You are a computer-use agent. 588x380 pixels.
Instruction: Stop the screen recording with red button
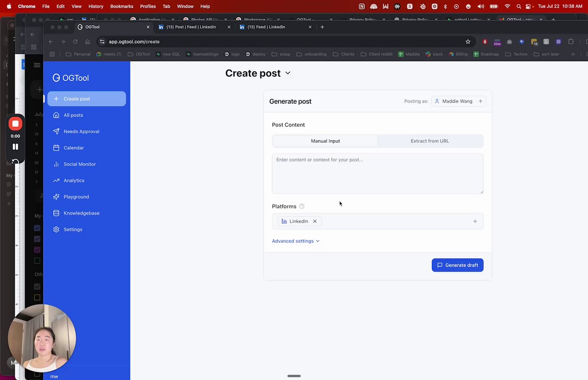point(15,124)
